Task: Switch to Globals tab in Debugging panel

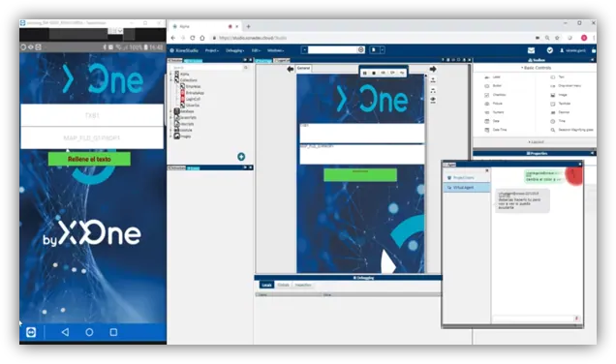Action: pos(283,285)
